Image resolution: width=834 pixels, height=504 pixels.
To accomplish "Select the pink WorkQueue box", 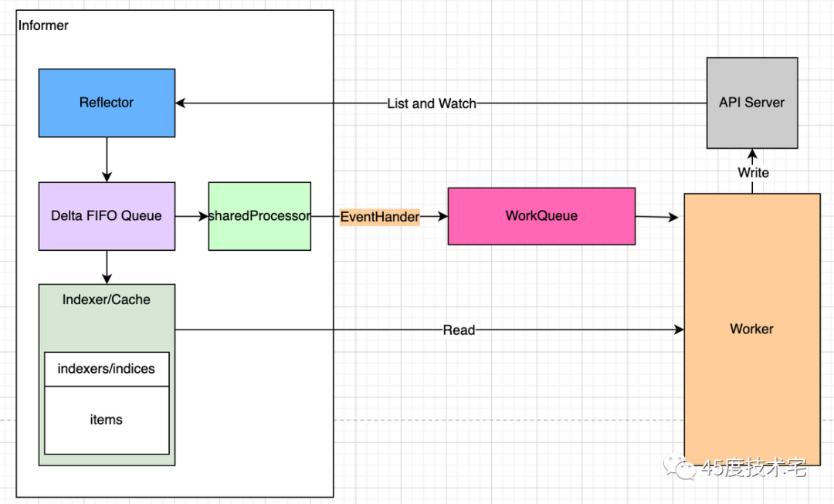I will (541, 216).
